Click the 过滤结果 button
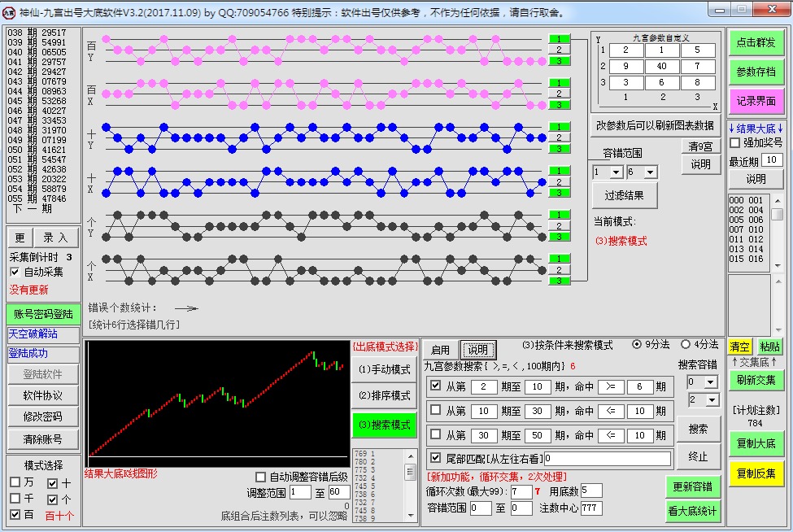 pyautogui.click(x=625, y=196)
